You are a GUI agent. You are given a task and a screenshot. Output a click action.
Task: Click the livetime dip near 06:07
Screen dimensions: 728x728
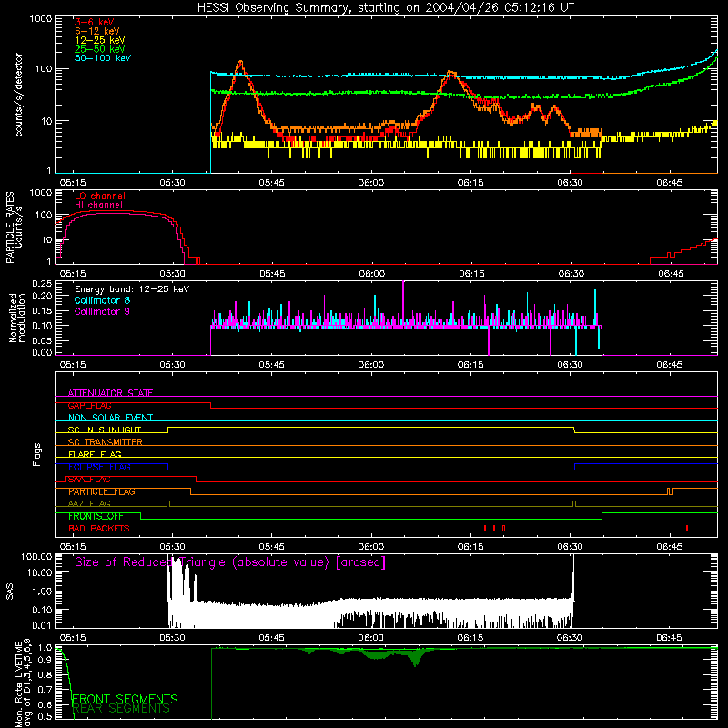(416, 658)
